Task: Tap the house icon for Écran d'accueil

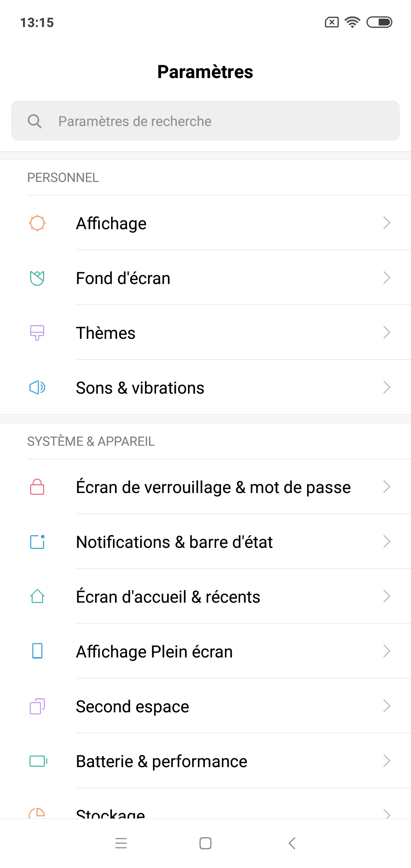Action: tap(37, 597)
